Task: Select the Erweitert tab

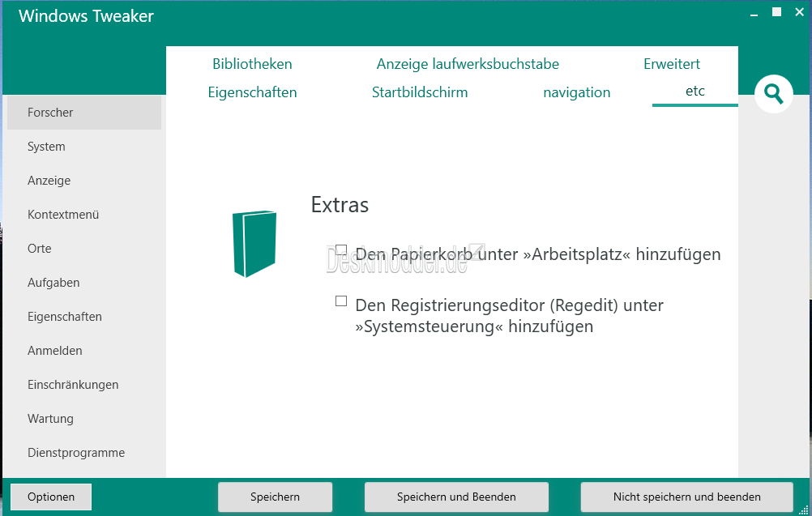Action: click(672, 64)
